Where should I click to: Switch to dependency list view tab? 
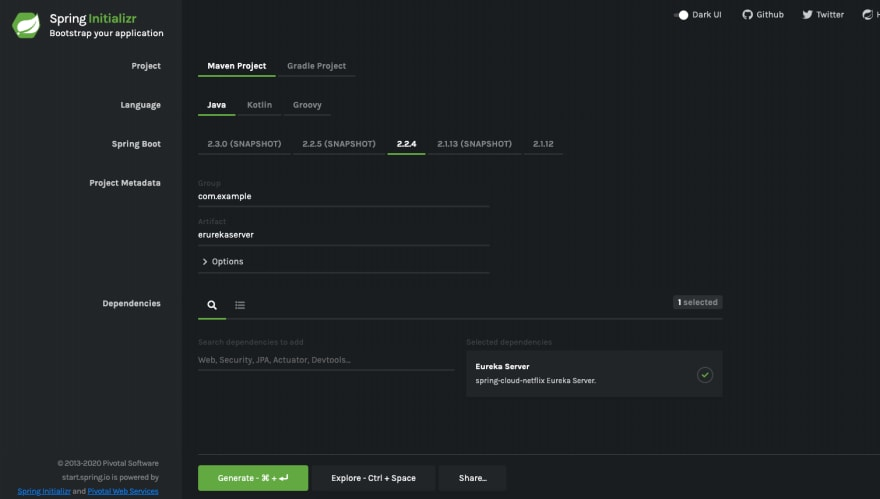point(240,305)
